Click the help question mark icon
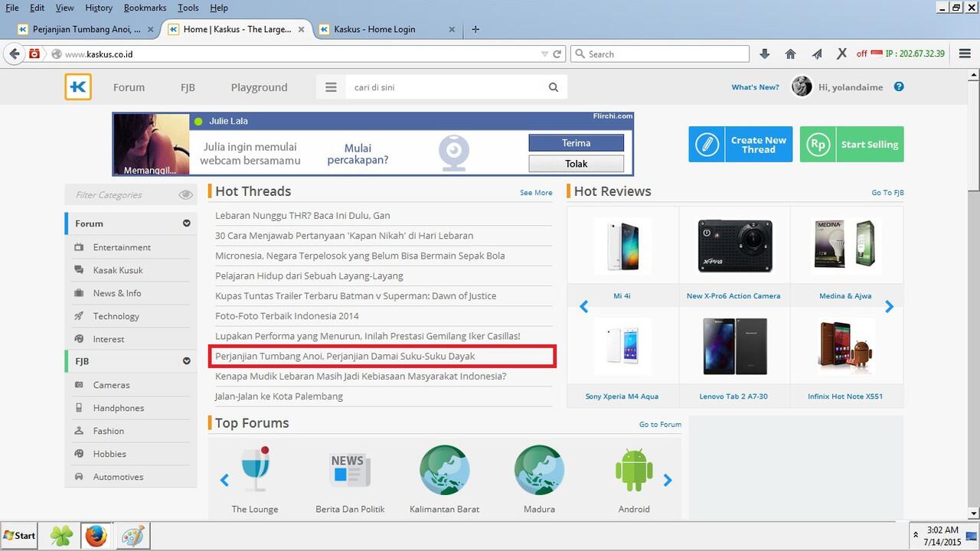Image resolution: width=980 pixels, height=551 pixels. [899, 86]
